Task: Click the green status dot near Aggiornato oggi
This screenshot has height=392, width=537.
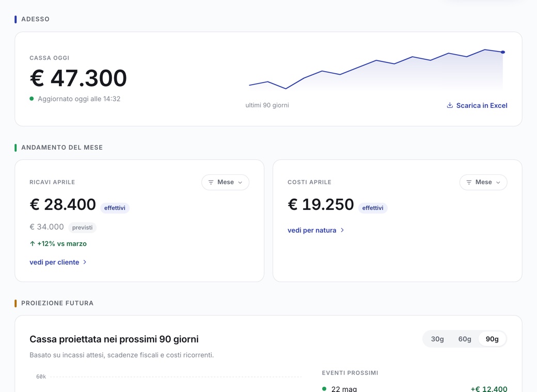Action: (x=31, y=99)
